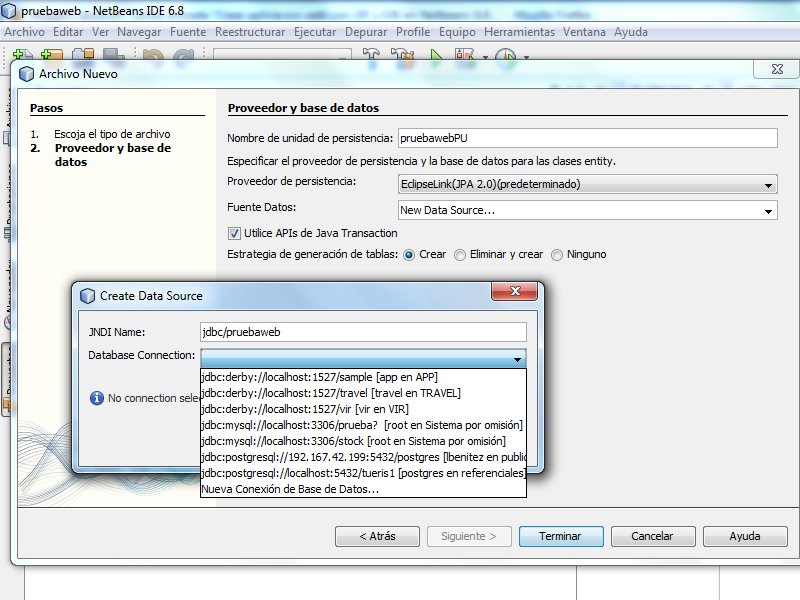Viewport: 800px width, 600px height.
Task: Click the Redo toolbar icon
Action: coord(184,55)
